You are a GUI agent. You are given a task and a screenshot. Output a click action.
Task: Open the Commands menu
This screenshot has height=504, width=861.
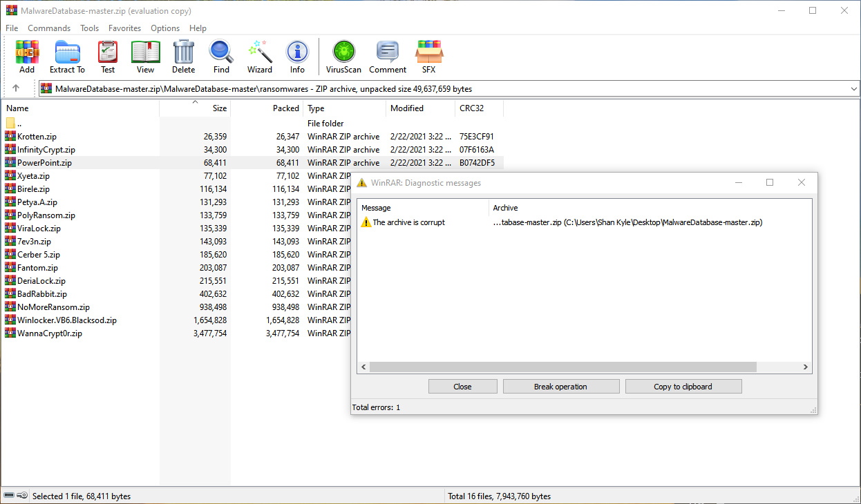49,28
